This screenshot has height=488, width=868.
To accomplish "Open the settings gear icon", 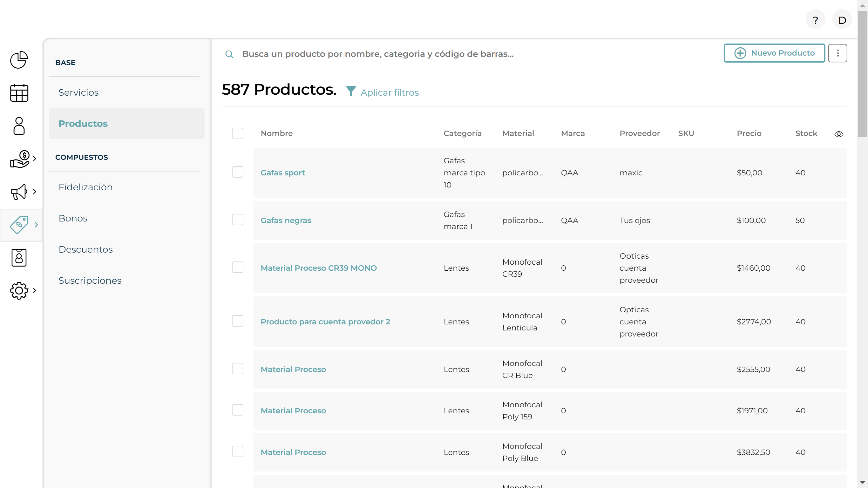I will [19, 290].
